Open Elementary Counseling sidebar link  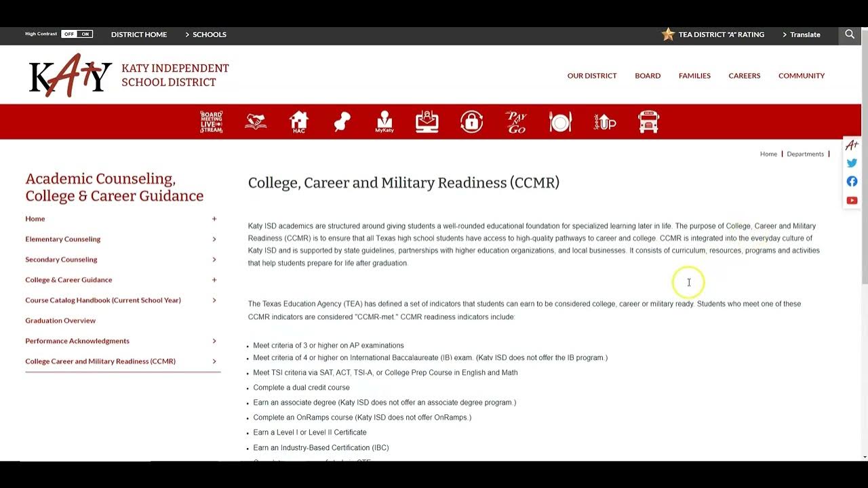click(63, 239)
